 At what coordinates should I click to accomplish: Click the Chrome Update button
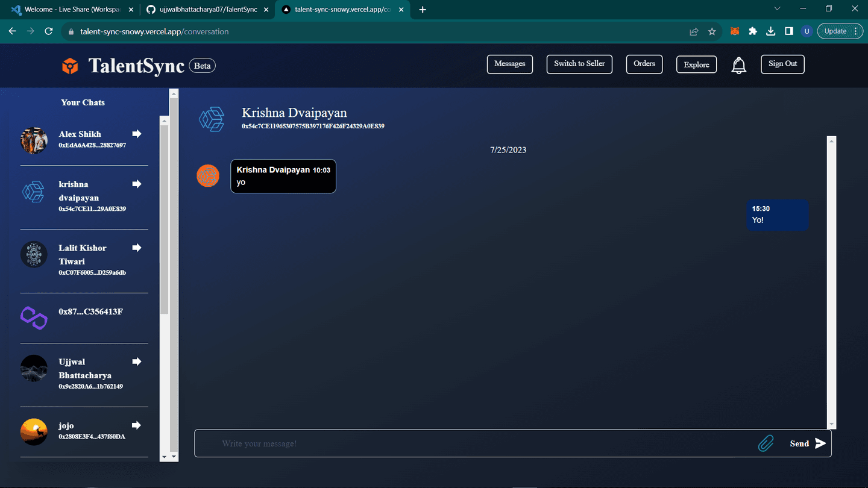pos(840,31)
